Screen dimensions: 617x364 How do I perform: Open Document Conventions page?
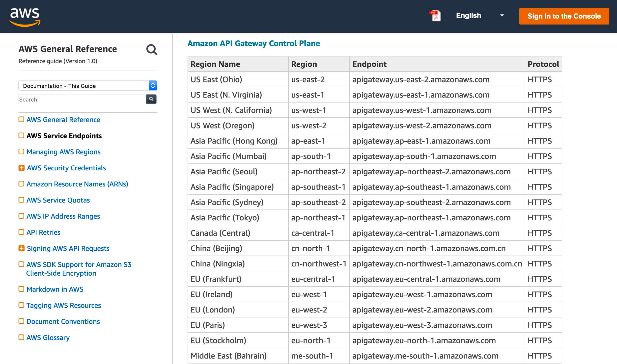coord(63,321)
